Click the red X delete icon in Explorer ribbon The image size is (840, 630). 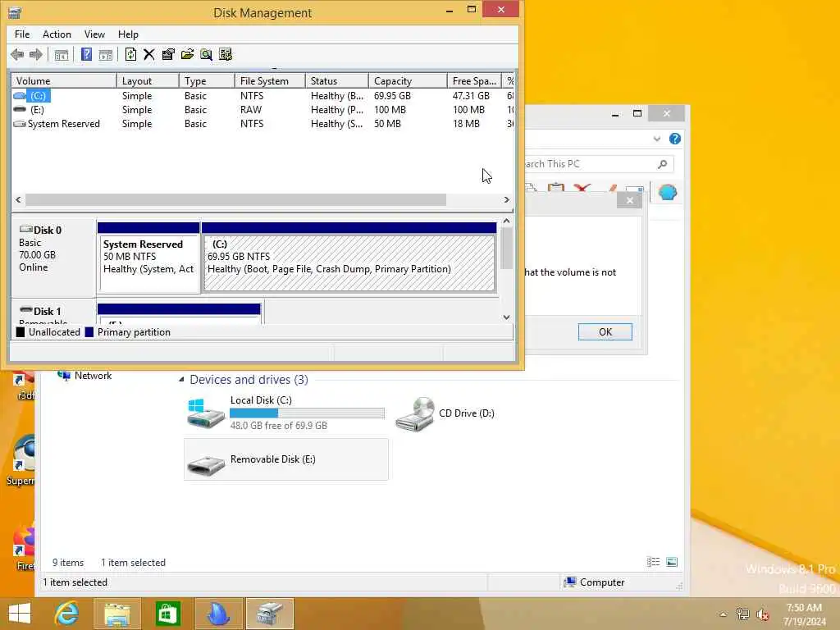click(x=582, y=188)
